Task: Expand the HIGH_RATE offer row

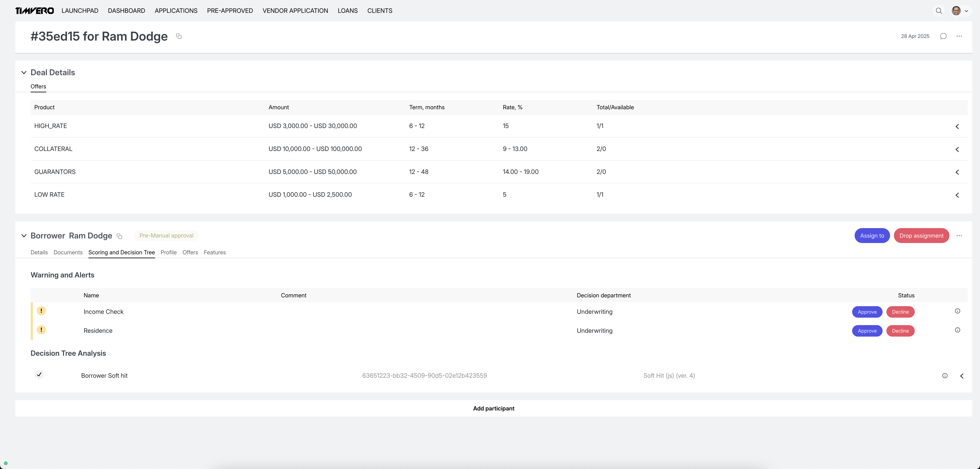Action: click(957, 126)
